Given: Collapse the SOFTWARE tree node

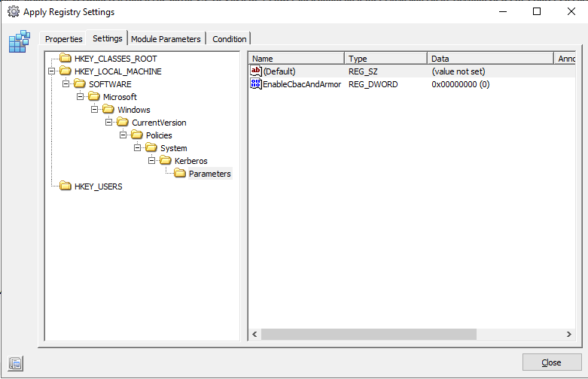Looking at the screenshot, I should point(66,84).
